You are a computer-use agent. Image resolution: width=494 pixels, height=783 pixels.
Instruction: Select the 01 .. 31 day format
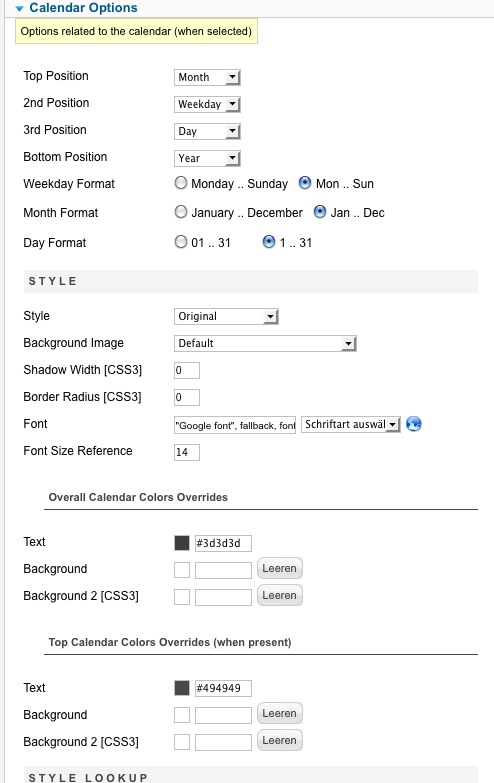click(181, 242)
